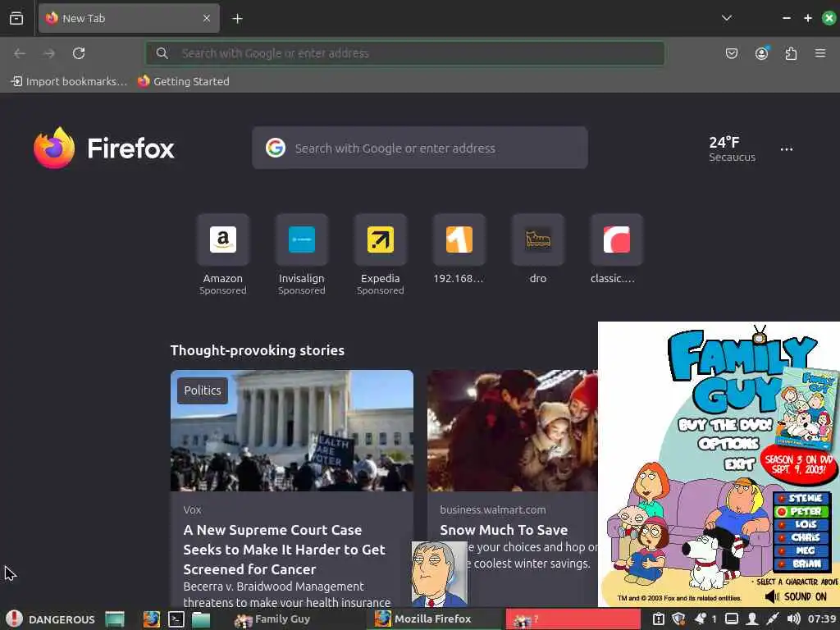Screen dimensions: 840x630
Task: Open the notification bell tray icon
Action: (701, 619)
